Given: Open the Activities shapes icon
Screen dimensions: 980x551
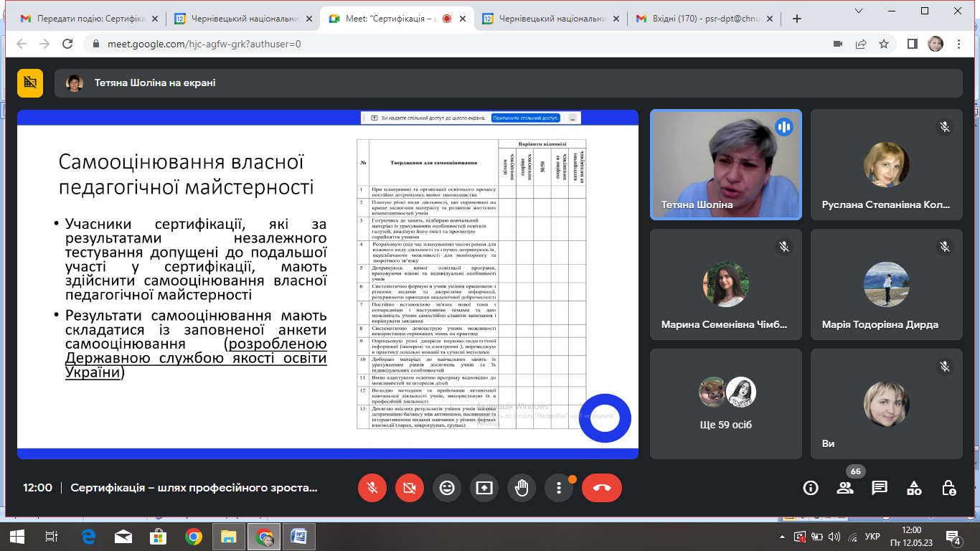Looking at the screenshot, I should (x=914, y=488).
